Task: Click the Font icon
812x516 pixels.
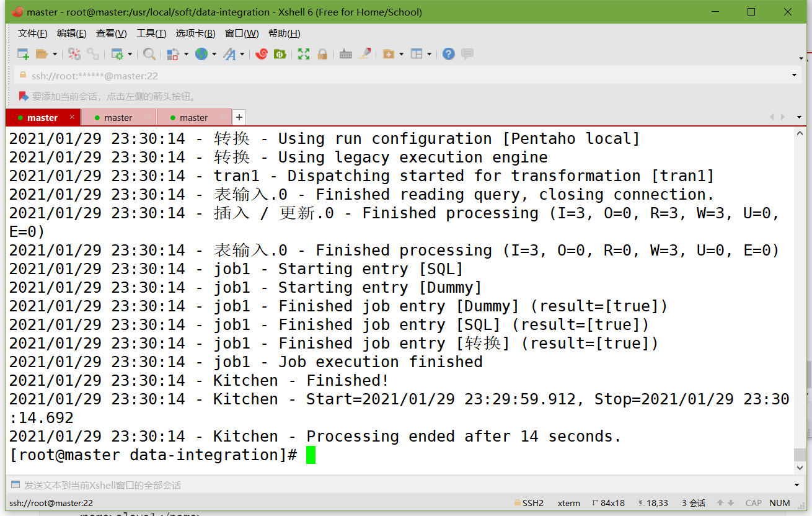Action: pyautogui.click(x=229, y=54)
